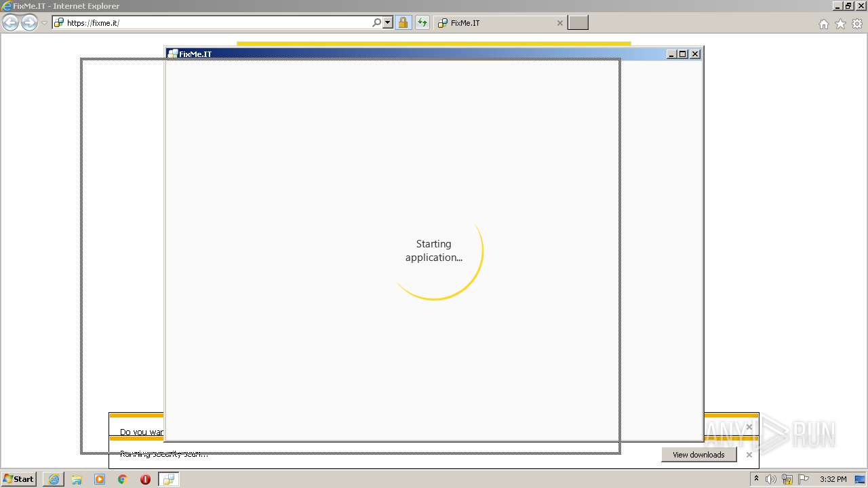
Task: Click the FixMe.IT window title icon
Action: pyautogui.click(x=173, y=54)
